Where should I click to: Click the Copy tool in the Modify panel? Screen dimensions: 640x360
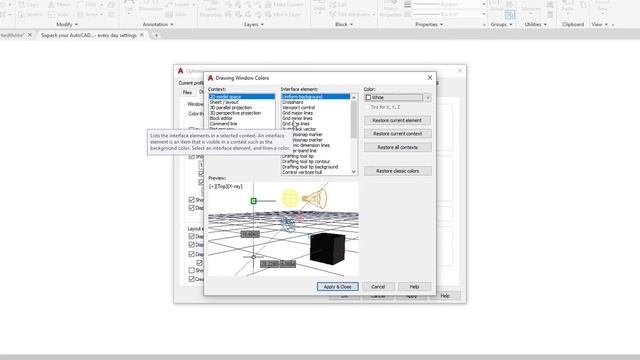[x=29, y=5]
